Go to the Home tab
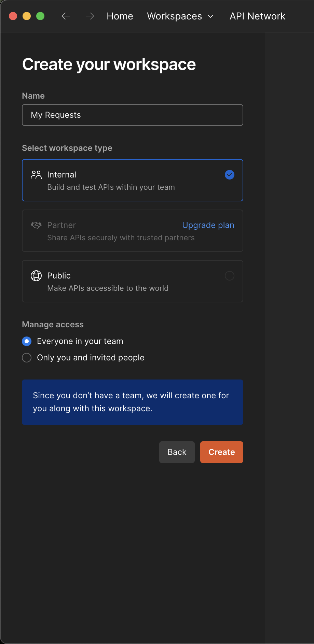The height and width of the screenshot is (644, 314). click(x=120, y=16)
